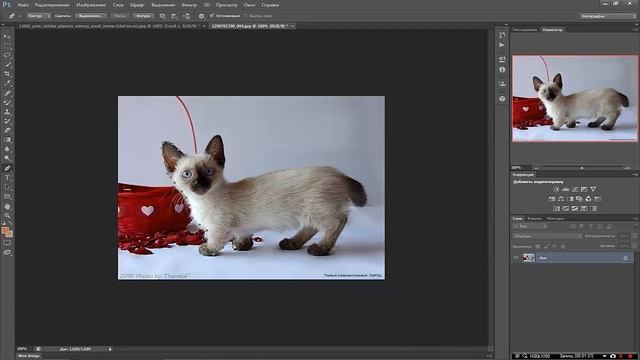Select the Gradient tool

coord(7,140)
